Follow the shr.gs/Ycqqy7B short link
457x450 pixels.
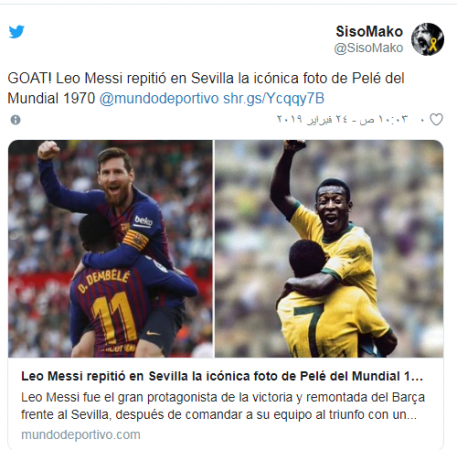(274, 98)
